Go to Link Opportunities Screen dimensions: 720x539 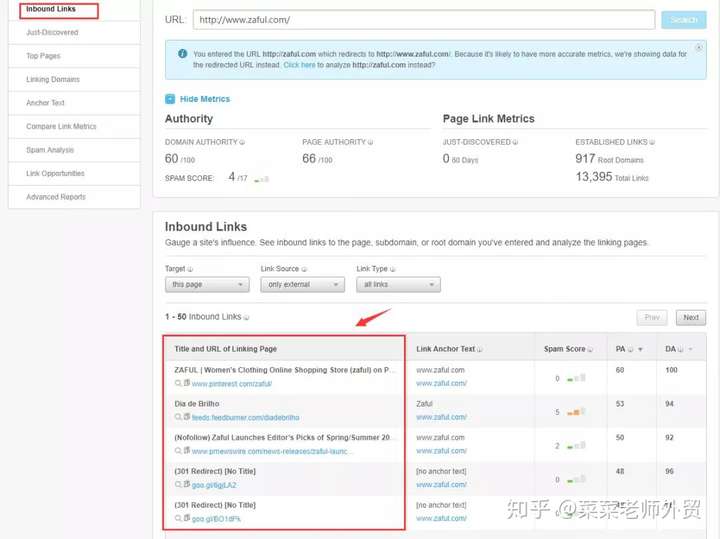click(55, 174)
